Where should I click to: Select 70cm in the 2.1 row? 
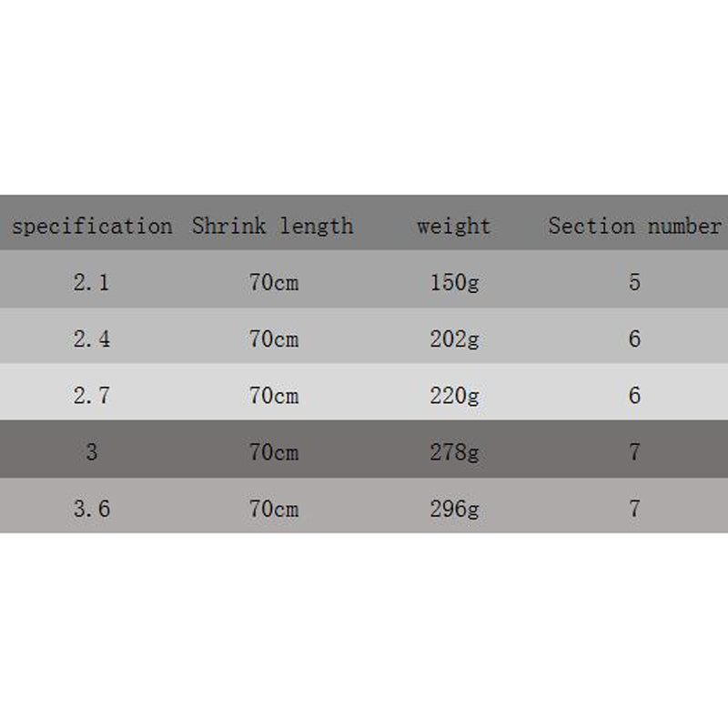273,282
